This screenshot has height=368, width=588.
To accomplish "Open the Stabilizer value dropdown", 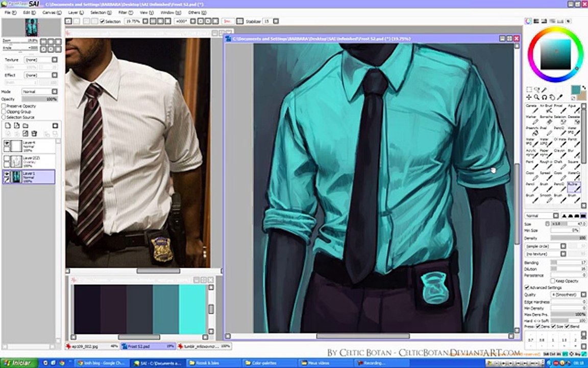I will (x=276, y=21).
